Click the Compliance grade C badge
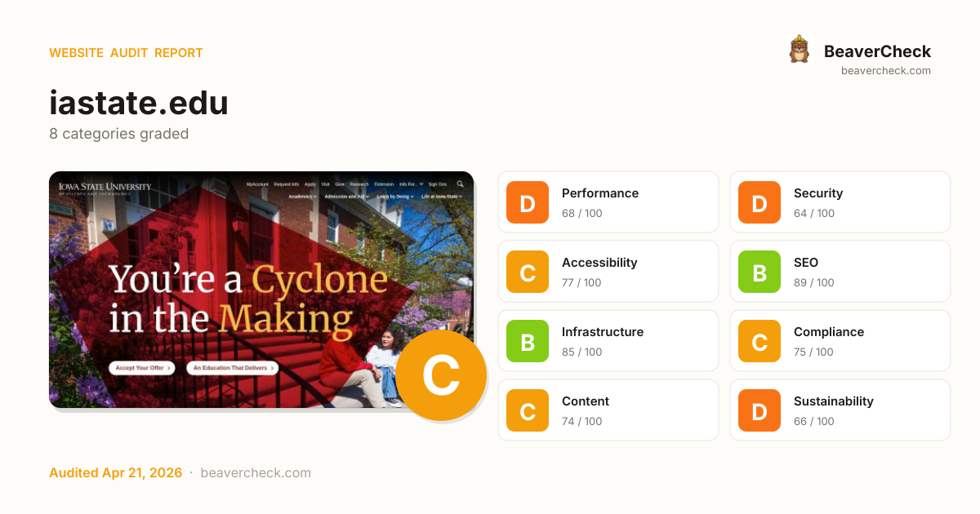 [x=759, y=341]
